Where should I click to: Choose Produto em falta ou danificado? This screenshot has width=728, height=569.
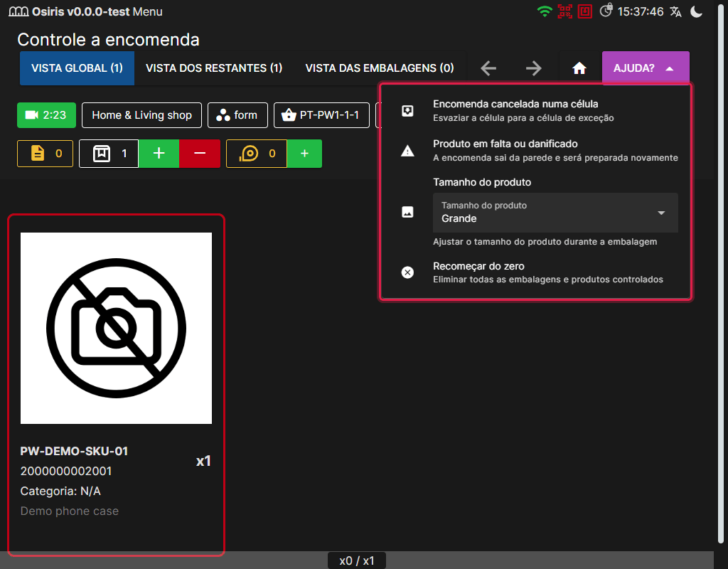tap(536, 151)
